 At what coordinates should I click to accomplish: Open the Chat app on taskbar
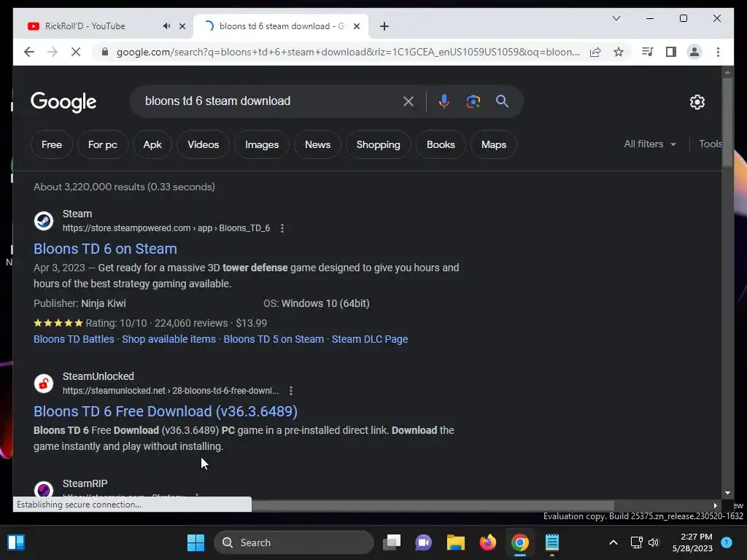[423, 542]
